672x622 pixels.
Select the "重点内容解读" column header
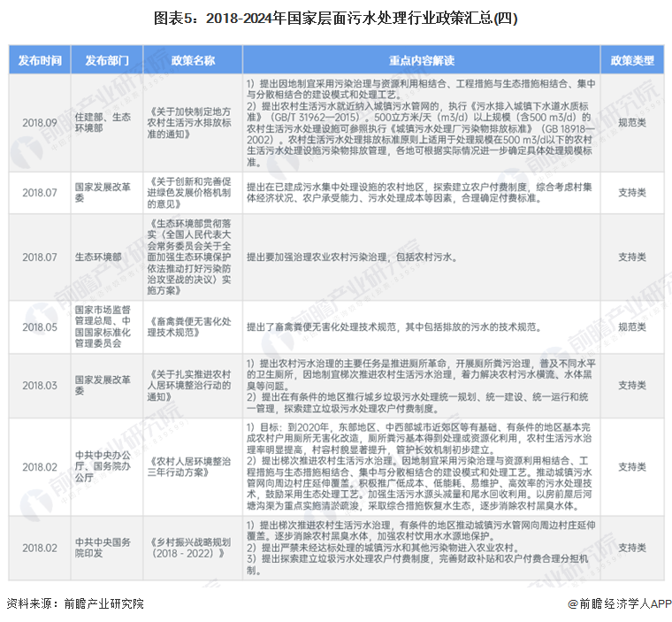pyautogui.click(x=421, y=60)
